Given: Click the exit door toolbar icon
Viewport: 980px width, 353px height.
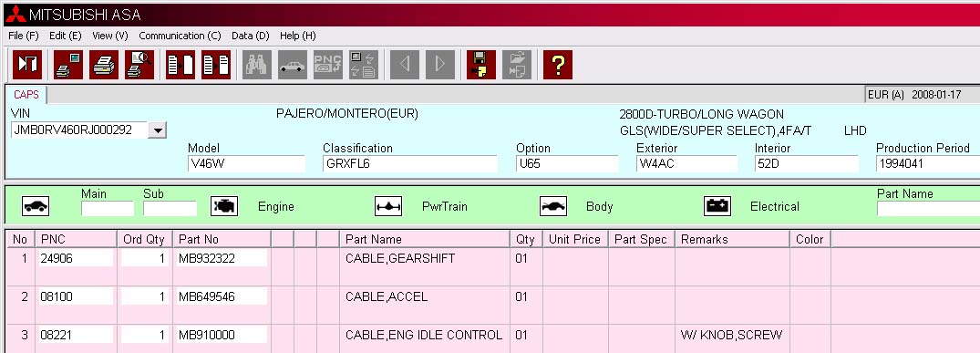Looking at the screenshot, I should (x=26, y=65).
